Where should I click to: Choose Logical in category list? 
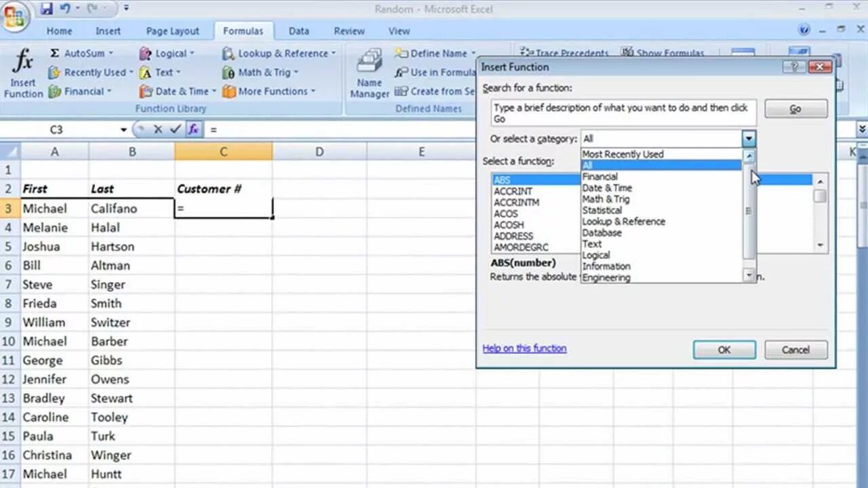pos(661,255)
